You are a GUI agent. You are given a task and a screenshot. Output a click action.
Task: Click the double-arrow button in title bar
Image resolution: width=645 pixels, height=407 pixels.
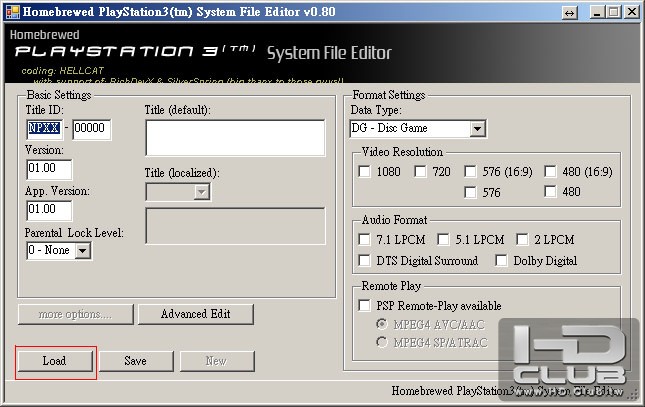pyautogui.click(x=569, y=12)
